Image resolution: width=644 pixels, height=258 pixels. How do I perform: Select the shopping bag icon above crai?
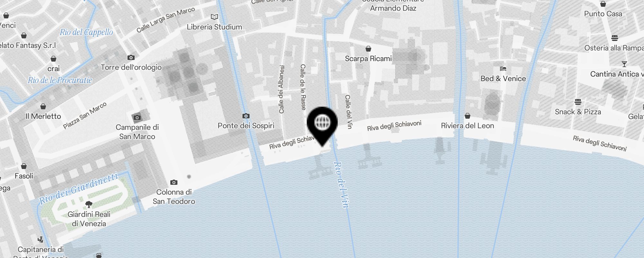point(53,59)
